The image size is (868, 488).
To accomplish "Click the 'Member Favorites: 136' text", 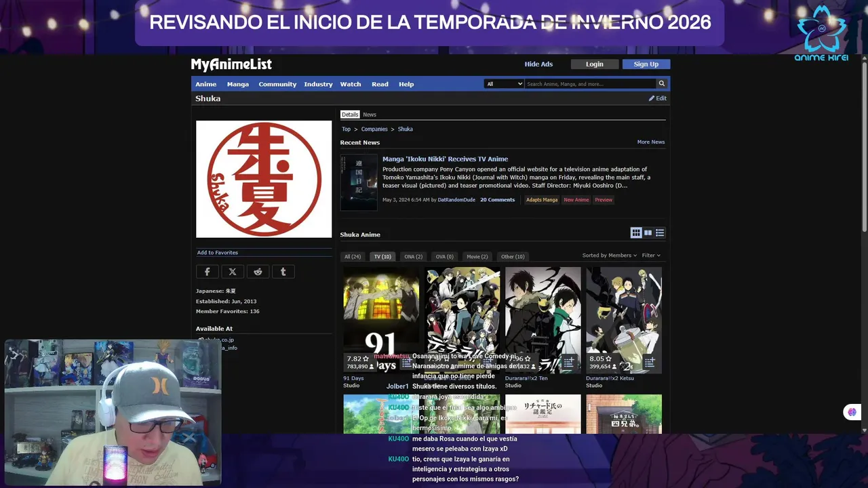I will point(228,312).
